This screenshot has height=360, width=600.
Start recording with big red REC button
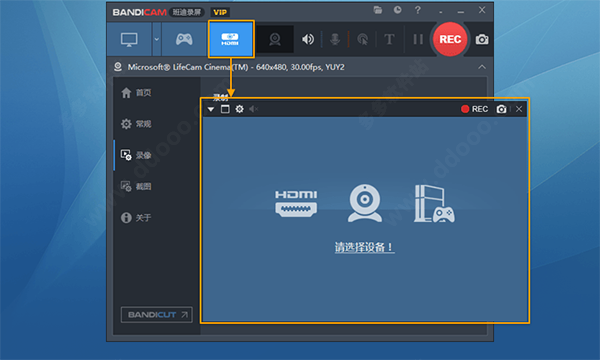click(450, 39)
